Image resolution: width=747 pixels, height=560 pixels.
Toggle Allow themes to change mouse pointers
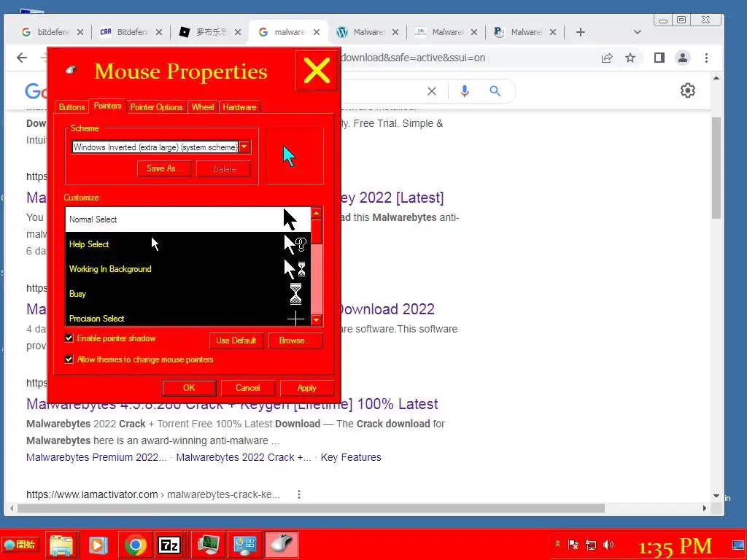69,359
